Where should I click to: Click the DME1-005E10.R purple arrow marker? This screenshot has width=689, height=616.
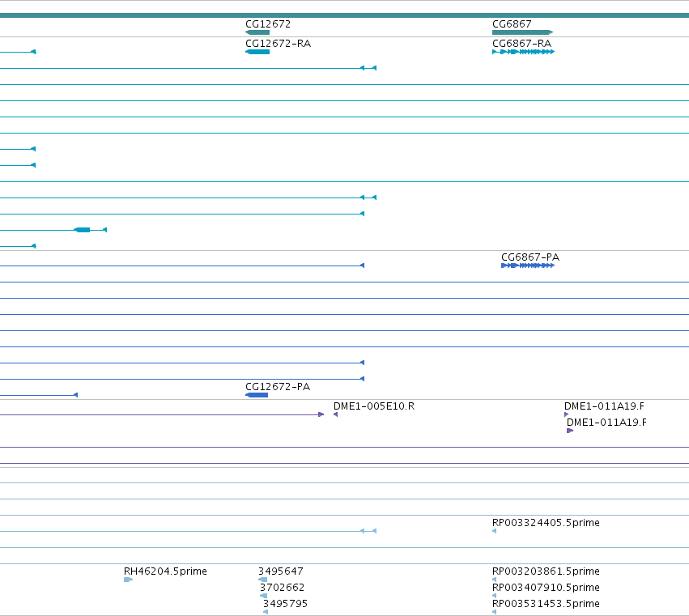pos(336,414)
